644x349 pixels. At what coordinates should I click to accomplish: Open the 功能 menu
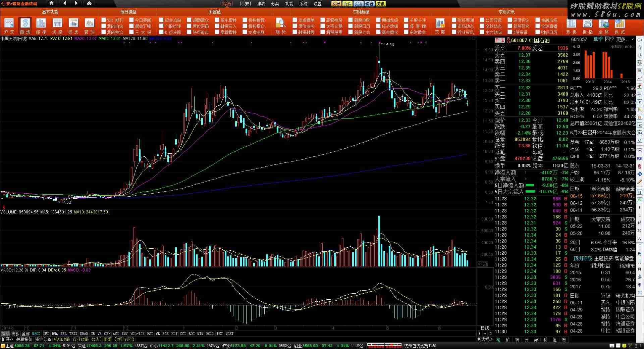point(289,4)
